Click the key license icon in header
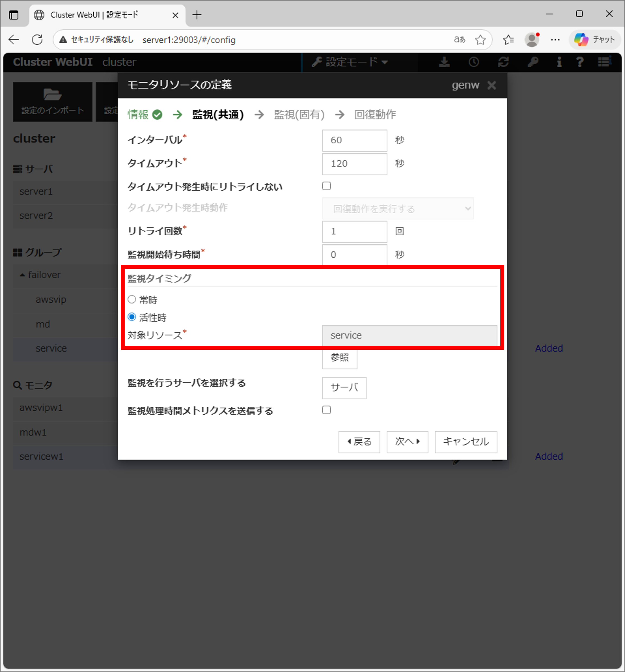The width and height of the screenshot is (625, 672). [x=533, y=62]
